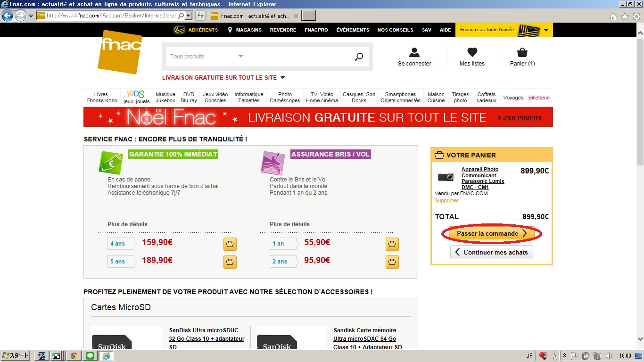Open the Billetterie category
This screenshot has height=362, width=644.
coord(539,98)
